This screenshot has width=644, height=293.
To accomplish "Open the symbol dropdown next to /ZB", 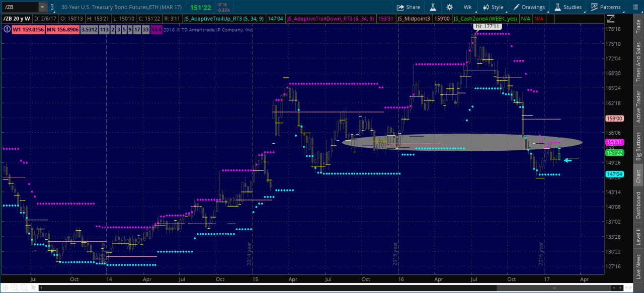I will coord(42,7).
